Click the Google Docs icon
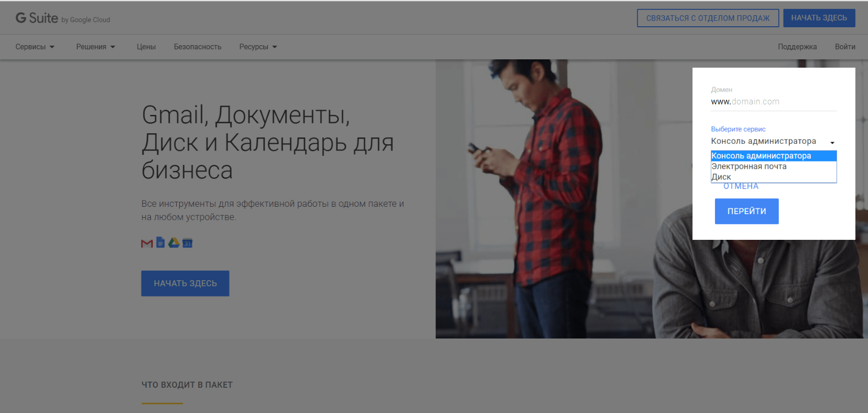This screenshot has height=413, width=868. 160,242
